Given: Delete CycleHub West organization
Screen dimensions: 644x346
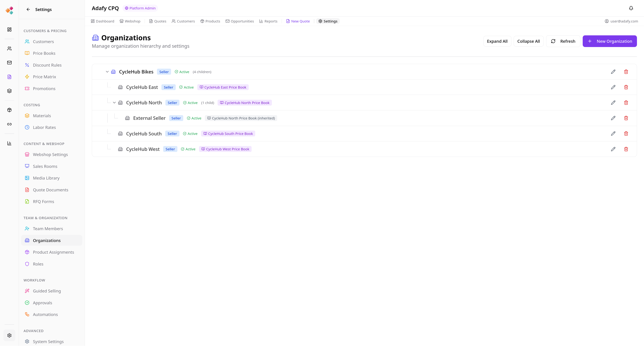Looking at the screenshot, I should [x=626, y=149].
